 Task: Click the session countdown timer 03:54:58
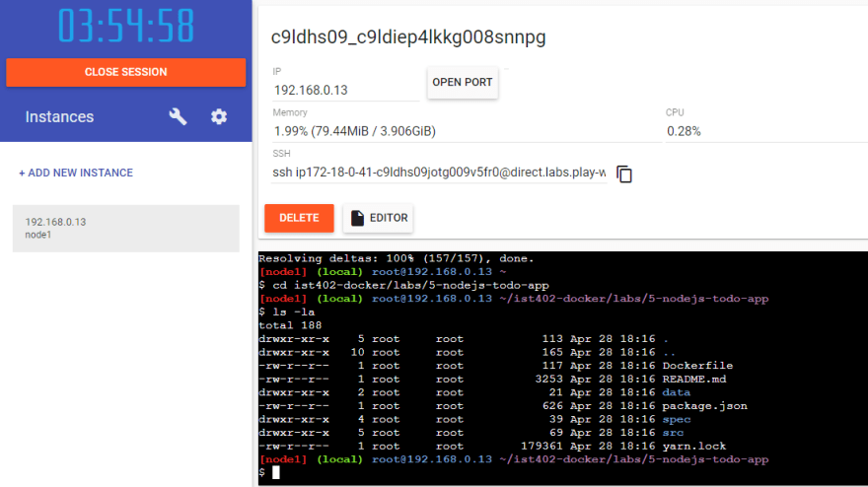pos(126,26)
